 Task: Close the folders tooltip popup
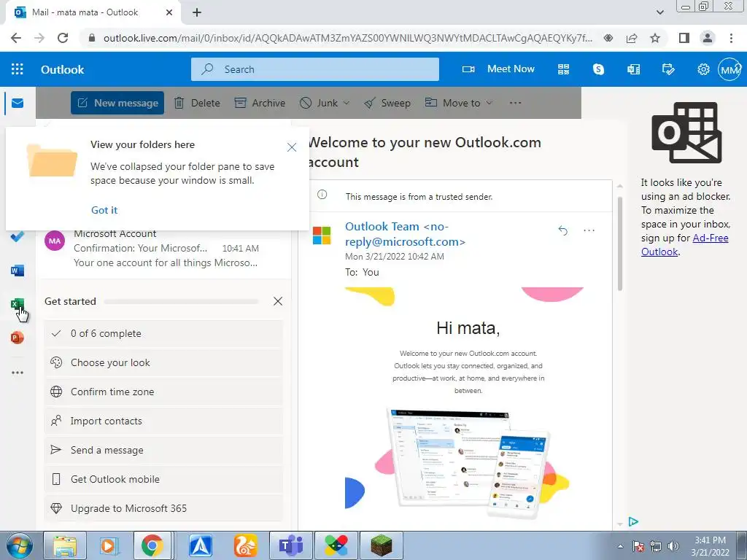[x=292, y=147]
